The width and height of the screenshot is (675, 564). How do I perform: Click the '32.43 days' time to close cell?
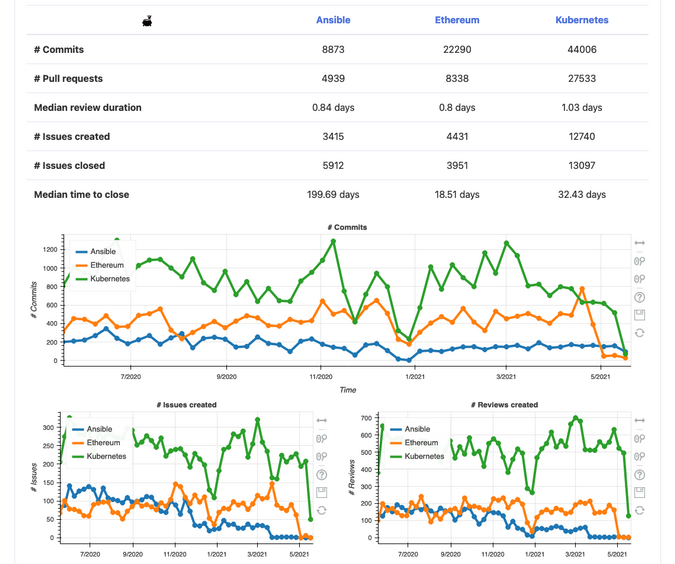(x=582, y=195)
